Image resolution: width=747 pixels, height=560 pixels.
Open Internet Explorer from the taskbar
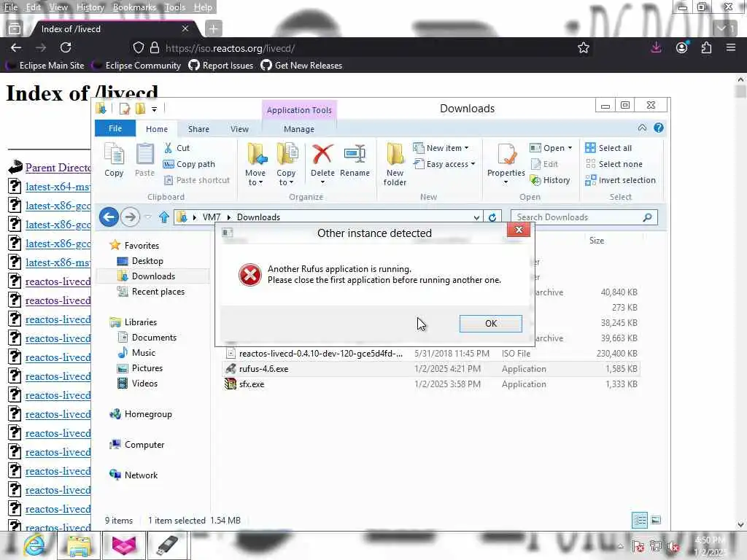click(34, 545)
